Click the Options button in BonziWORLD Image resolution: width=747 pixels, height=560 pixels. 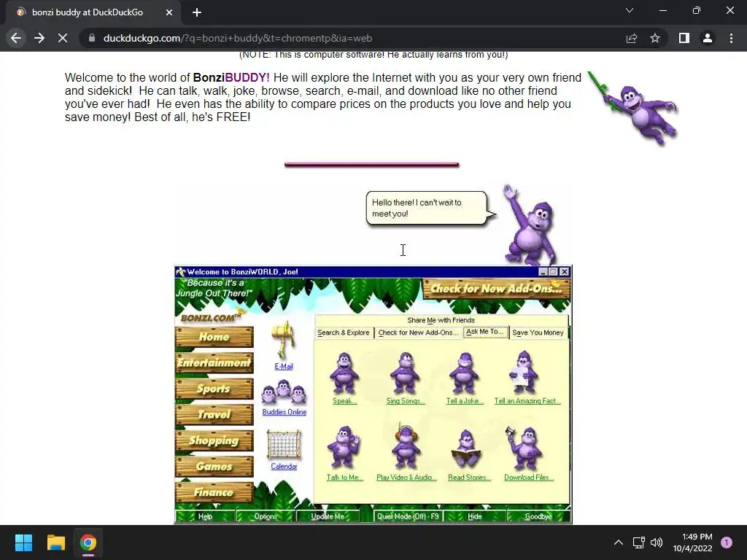click(266, 516)
